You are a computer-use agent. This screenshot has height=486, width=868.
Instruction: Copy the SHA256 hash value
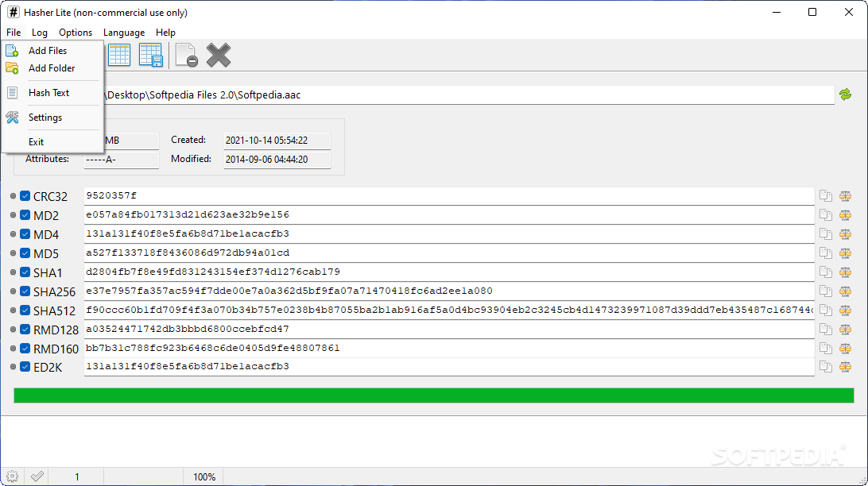click(x=826, y=291)
